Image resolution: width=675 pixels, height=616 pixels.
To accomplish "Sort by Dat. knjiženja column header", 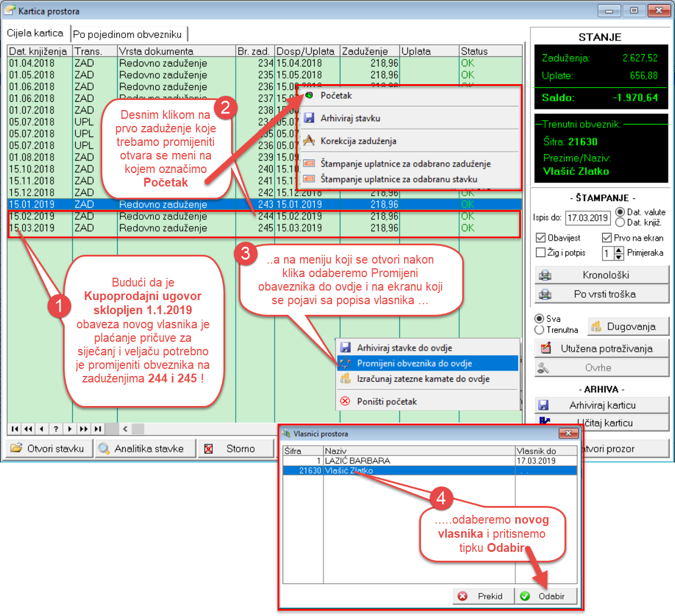I will [x=39, y=51].
